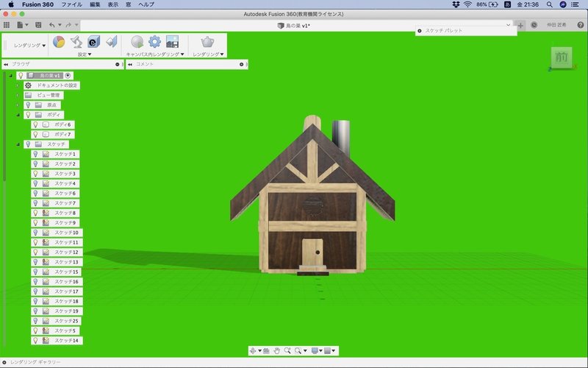Click the File document icon

[x=21, y=25]
